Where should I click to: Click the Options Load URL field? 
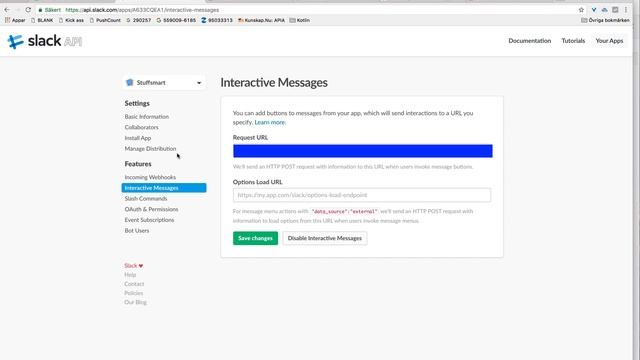(362, 195)
